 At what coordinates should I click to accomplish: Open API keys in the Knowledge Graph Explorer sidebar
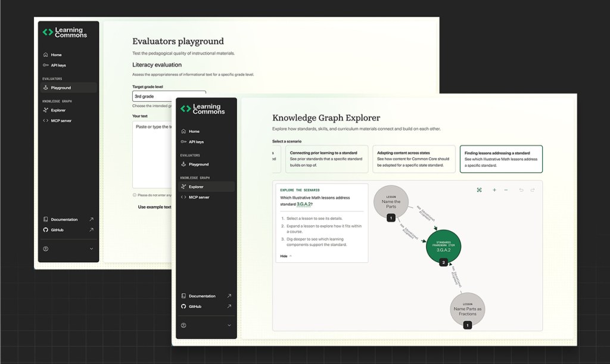tap(206, 142)
